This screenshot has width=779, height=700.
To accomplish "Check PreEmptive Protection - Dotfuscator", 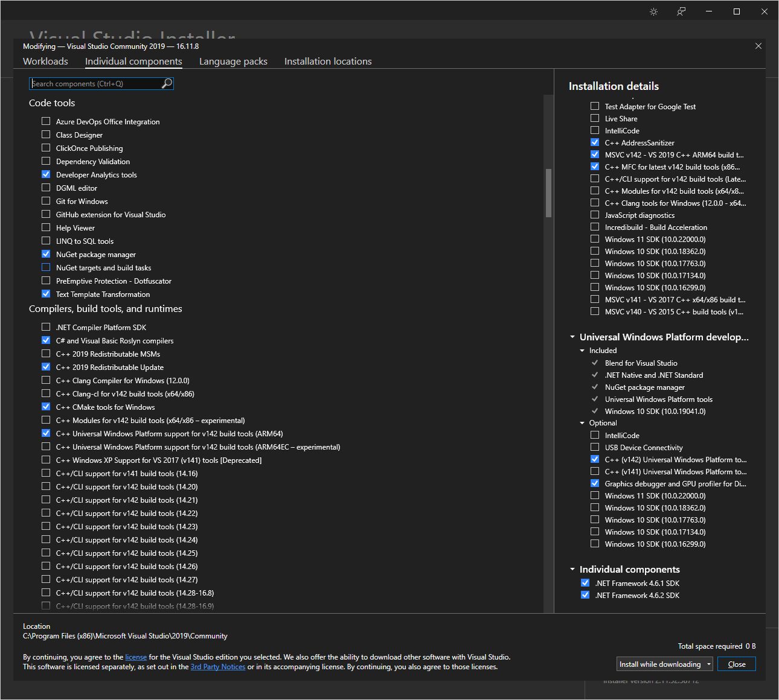I will coord(46,281).
